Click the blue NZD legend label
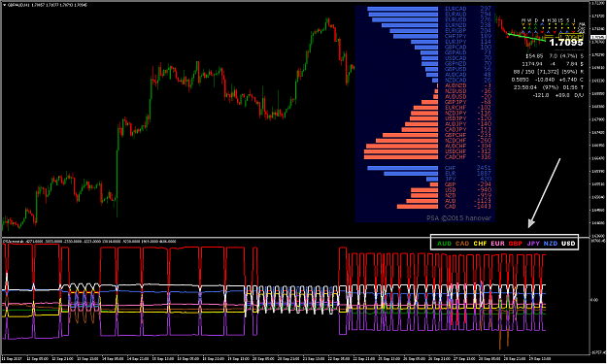The image size is (607, 364). [550, 244]
